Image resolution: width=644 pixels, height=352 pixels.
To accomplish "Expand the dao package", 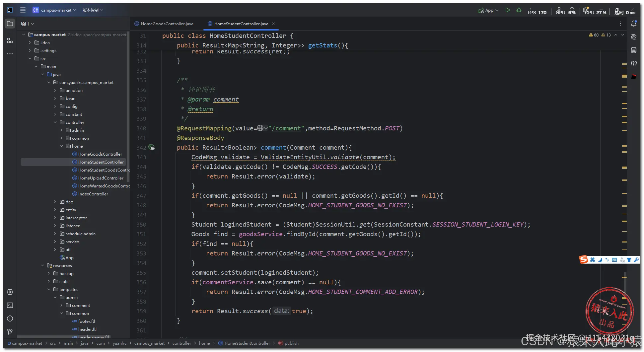I will [55, 202].
